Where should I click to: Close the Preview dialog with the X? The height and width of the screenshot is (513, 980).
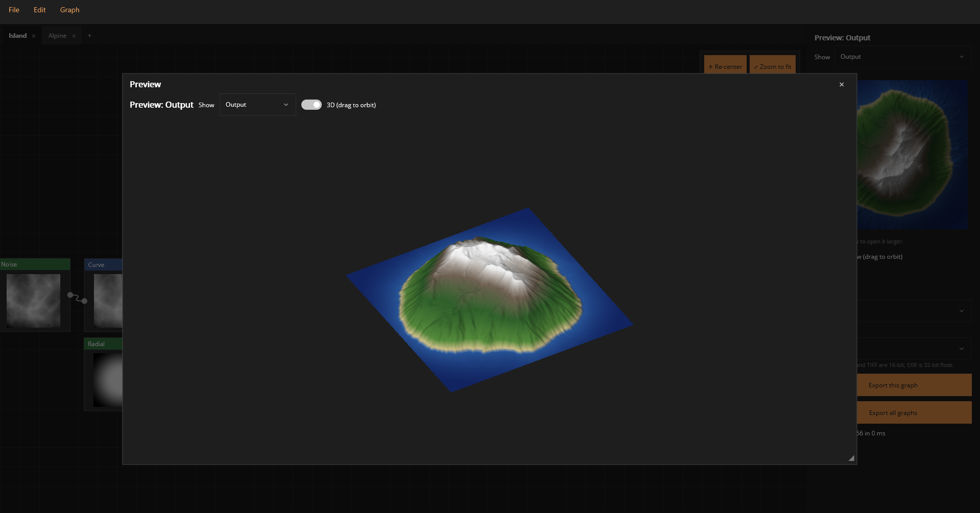click(x=842, y=85)
